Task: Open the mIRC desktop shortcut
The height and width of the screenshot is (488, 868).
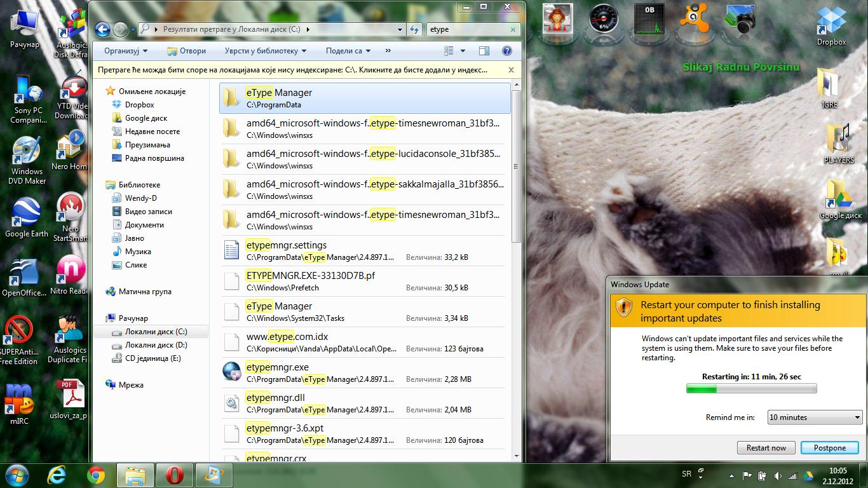Action: point(19,405)
